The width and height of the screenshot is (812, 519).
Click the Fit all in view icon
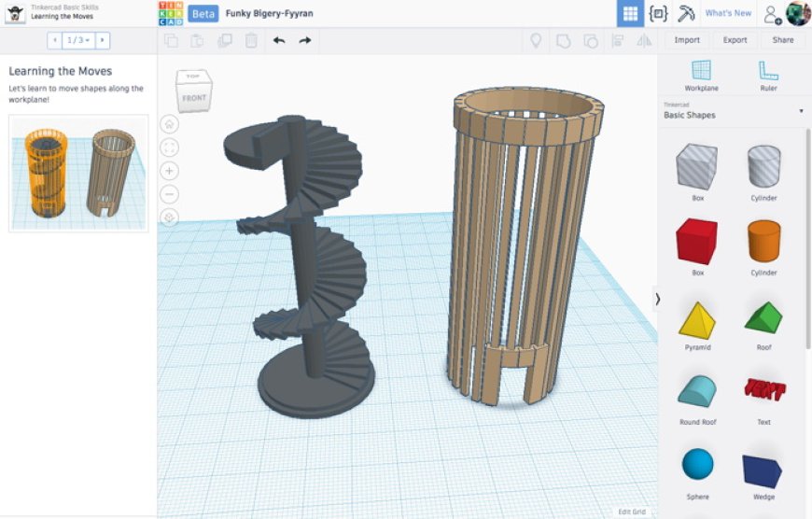click(x=169, y=147)
